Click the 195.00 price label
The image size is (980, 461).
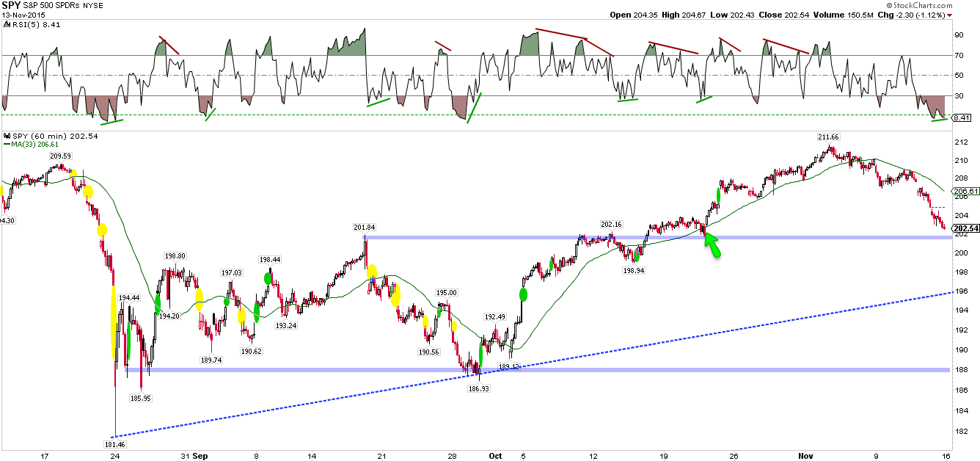447,292
